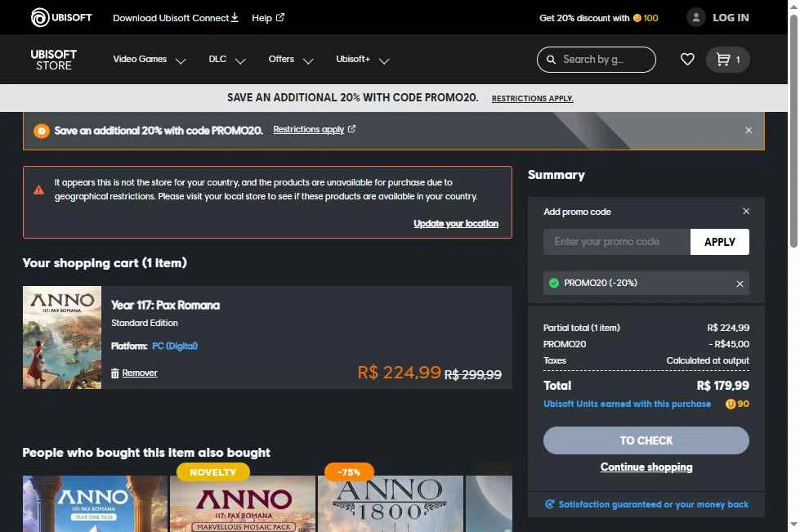
Task: Expand the Ubisoft+ menu
Action: click(363, 60)
